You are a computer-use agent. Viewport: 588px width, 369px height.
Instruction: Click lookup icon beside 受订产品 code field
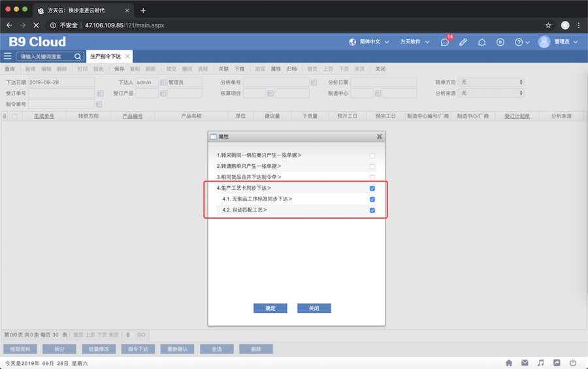(163, 93)
